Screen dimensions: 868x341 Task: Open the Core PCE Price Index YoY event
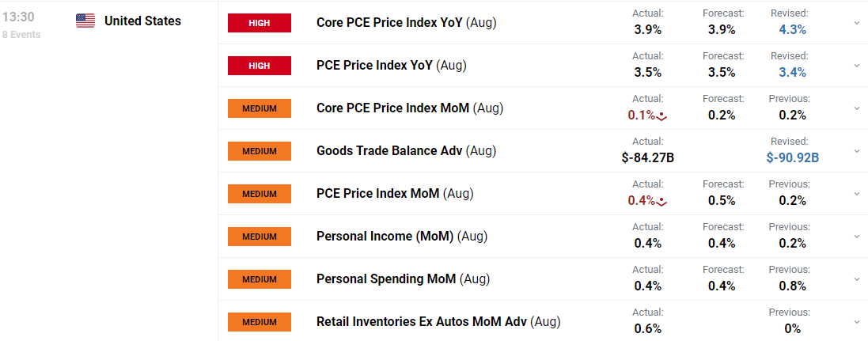click(389, 23)
